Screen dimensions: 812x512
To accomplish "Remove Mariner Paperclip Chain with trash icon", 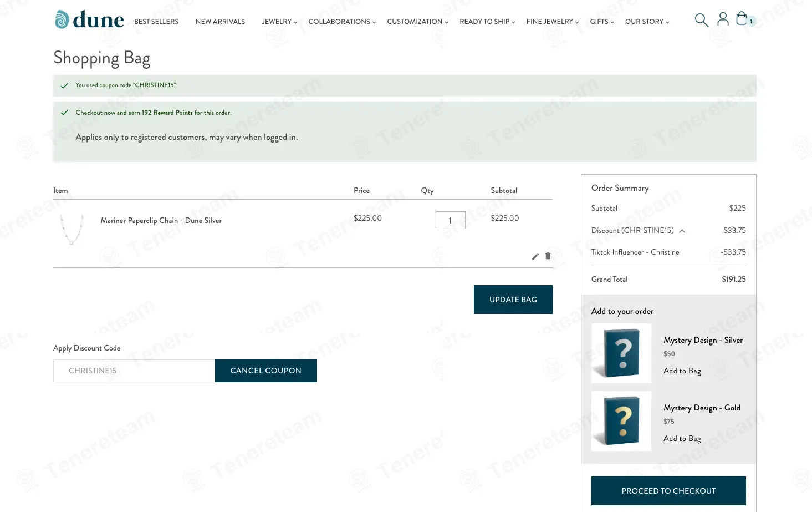I will coord(548,256).
